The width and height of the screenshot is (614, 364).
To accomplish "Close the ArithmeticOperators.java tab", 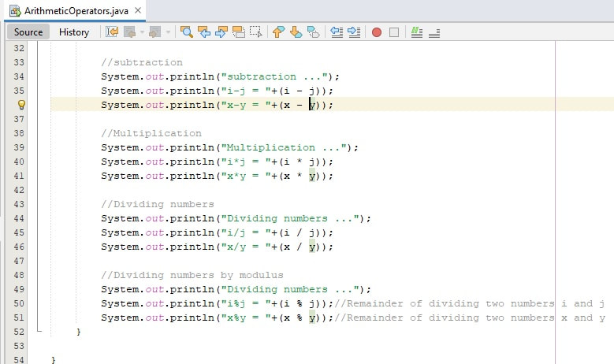I will pyautogui.click(x=138, y=10).
